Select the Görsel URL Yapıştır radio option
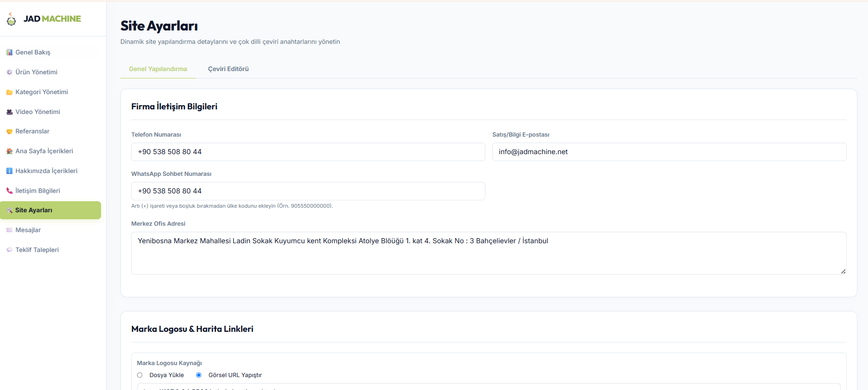Viewport: 868px width, 390px height. (199, 375)
